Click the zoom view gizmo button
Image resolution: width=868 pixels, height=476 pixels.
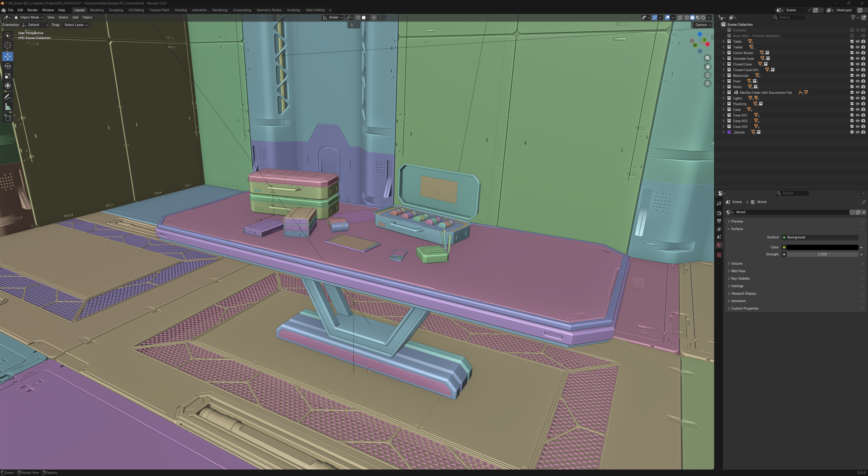[x=708, y=58]
